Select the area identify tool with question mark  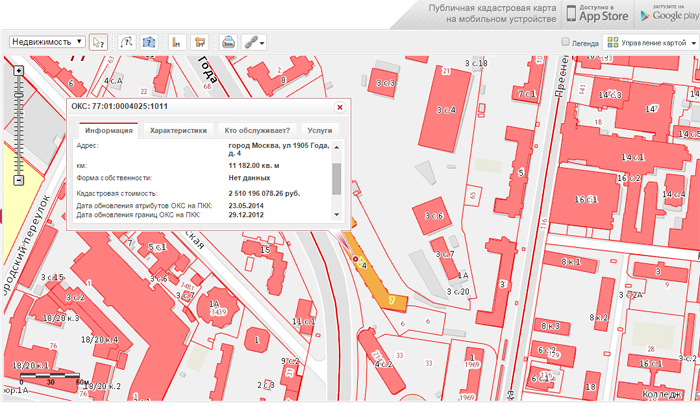pos(149,42)
